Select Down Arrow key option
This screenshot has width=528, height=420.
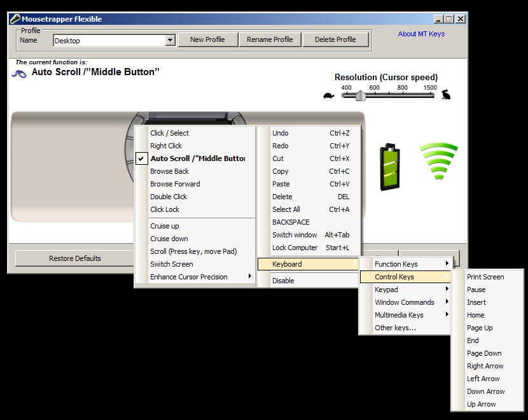coord(487,391)
